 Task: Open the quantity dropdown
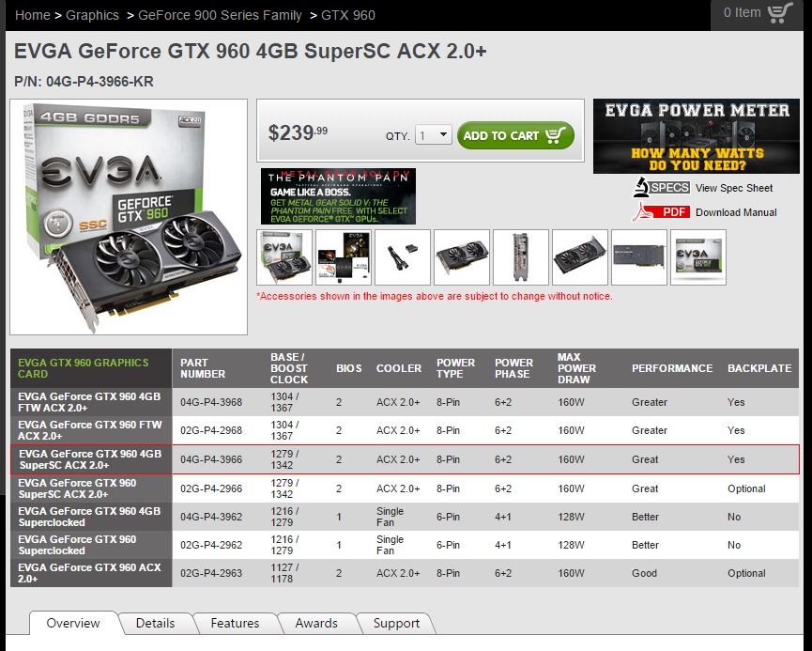pyautogui.click(x=433, y=135)
